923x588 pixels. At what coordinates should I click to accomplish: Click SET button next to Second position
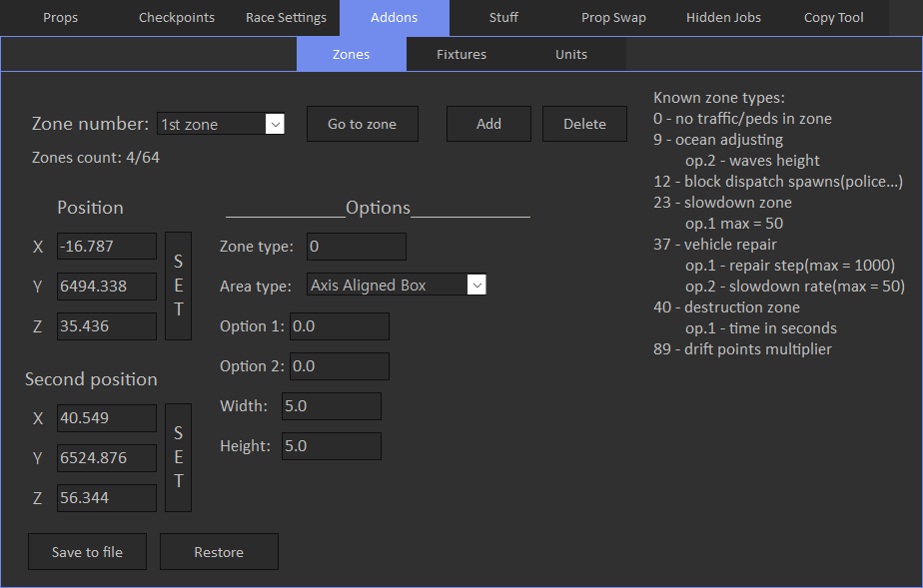point(179,457)
